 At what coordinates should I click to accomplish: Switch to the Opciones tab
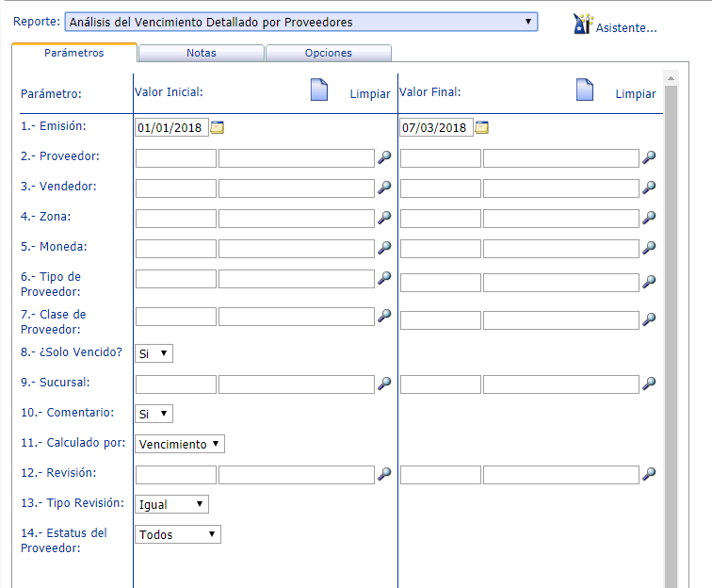[x=328, y=54]
